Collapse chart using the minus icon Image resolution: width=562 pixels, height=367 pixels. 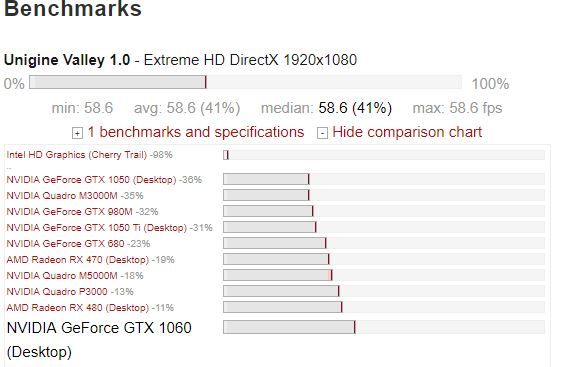coord(322,133)
